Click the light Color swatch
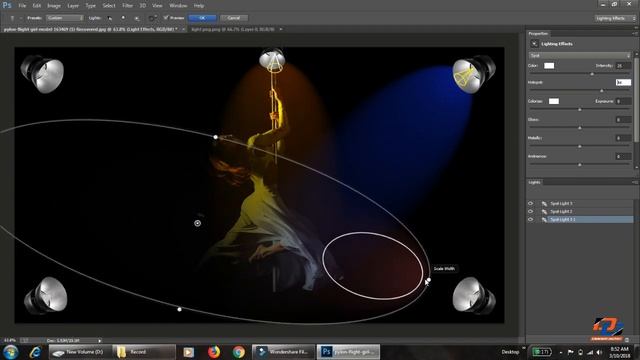640x360 pixels. [x=549, y=66]
